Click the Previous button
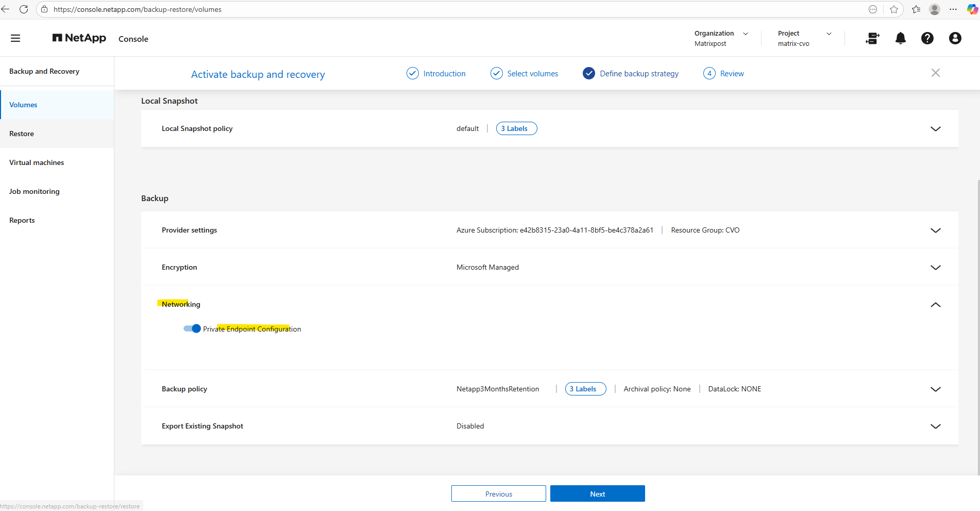The height and width of the screenshot is (511, 980). pos(498,493)
